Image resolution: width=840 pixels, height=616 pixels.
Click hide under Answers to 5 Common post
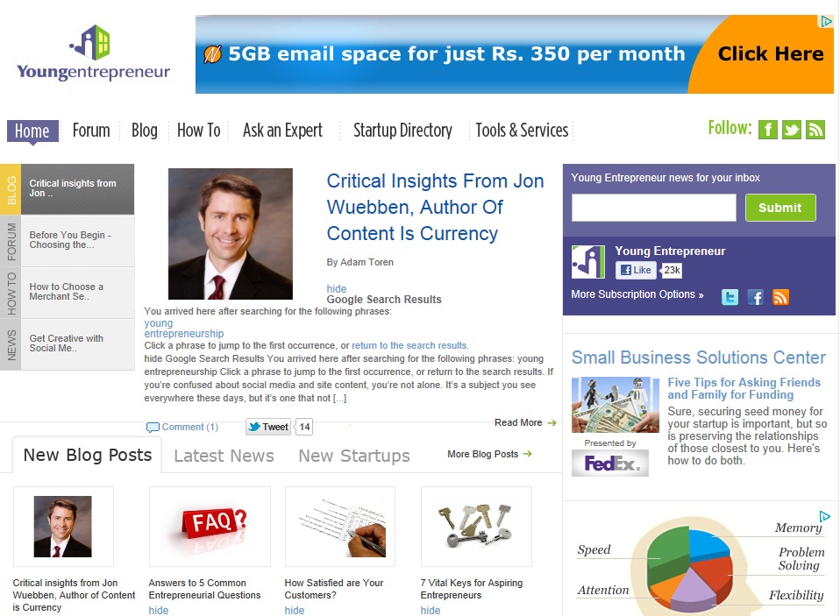tap(159, 610)
